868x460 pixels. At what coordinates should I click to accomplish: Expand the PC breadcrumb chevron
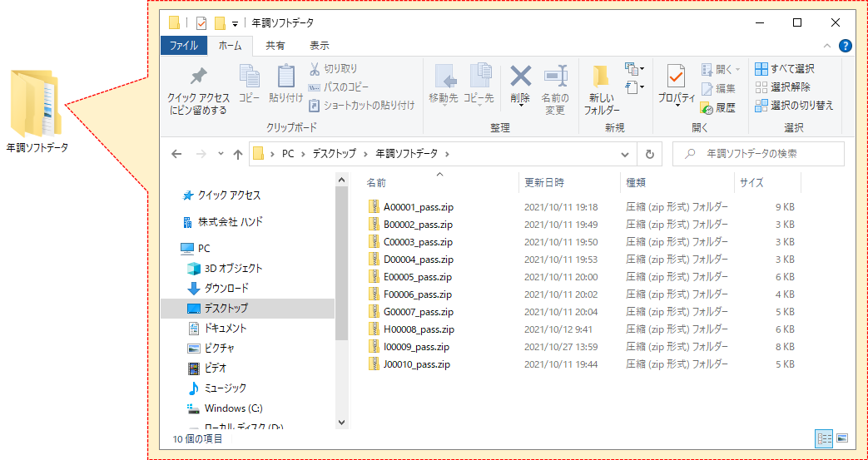tap(303, 155)
